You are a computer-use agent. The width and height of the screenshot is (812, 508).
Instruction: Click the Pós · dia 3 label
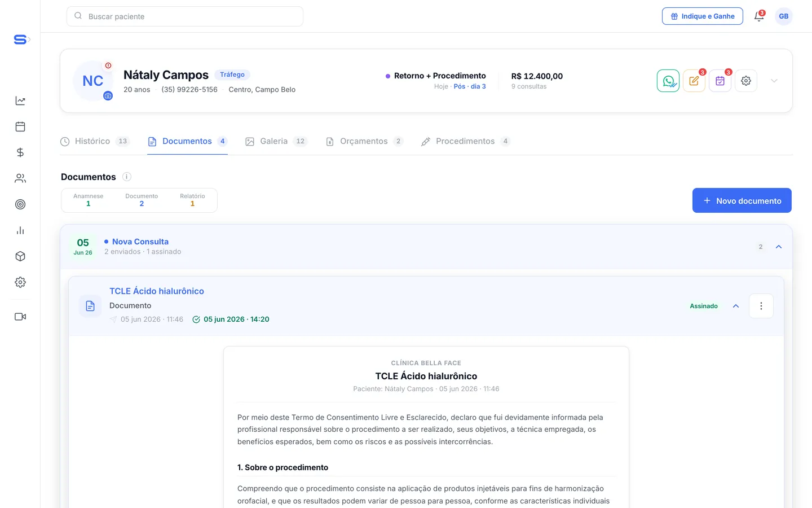[x=470, y=86]
